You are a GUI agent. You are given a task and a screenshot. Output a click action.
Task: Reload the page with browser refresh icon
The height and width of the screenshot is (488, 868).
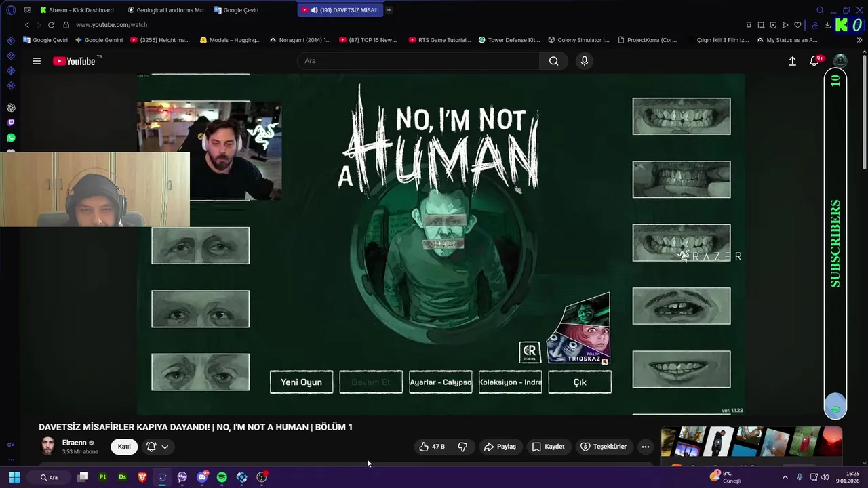pos(51,25)
